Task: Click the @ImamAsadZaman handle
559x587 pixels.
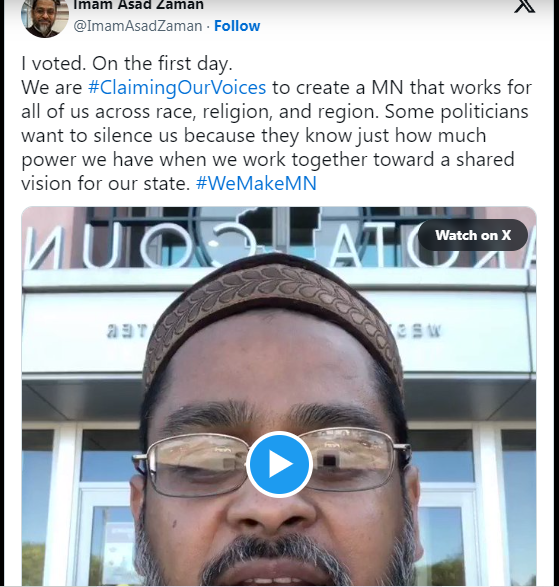Action: point(138,26)
